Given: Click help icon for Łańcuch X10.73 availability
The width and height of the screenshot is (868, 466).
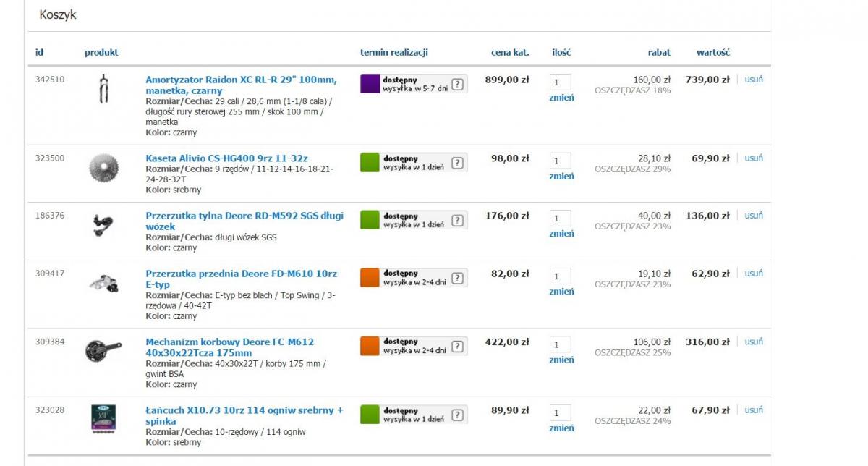Looking at the screenshot, I should point(457,415).
